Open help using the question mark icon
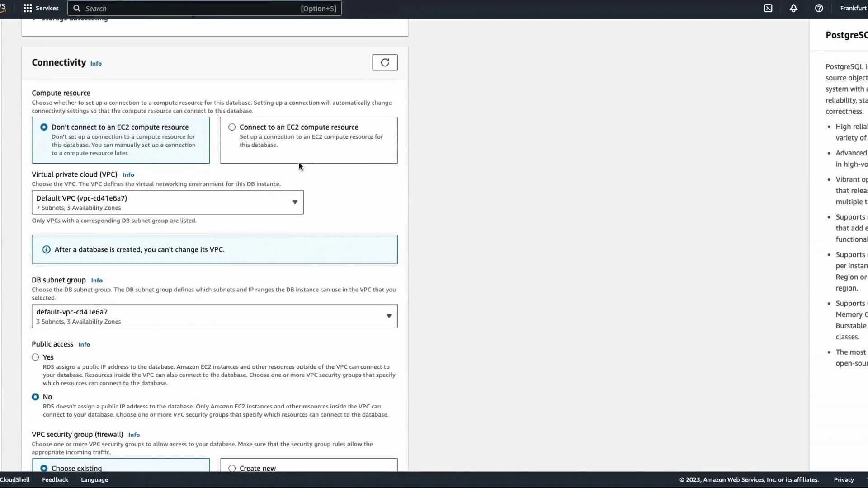868x488 pixels. point(819,8)
